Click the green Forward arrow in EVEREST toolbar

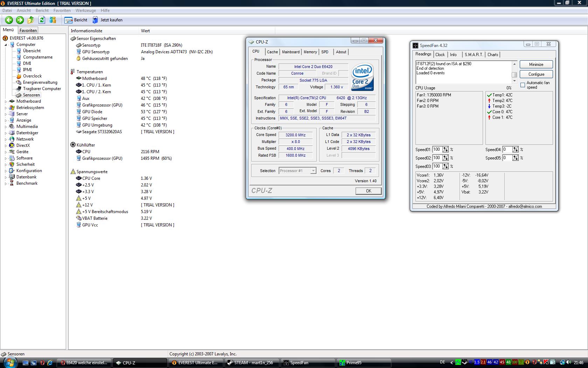(x=20, y=20)
